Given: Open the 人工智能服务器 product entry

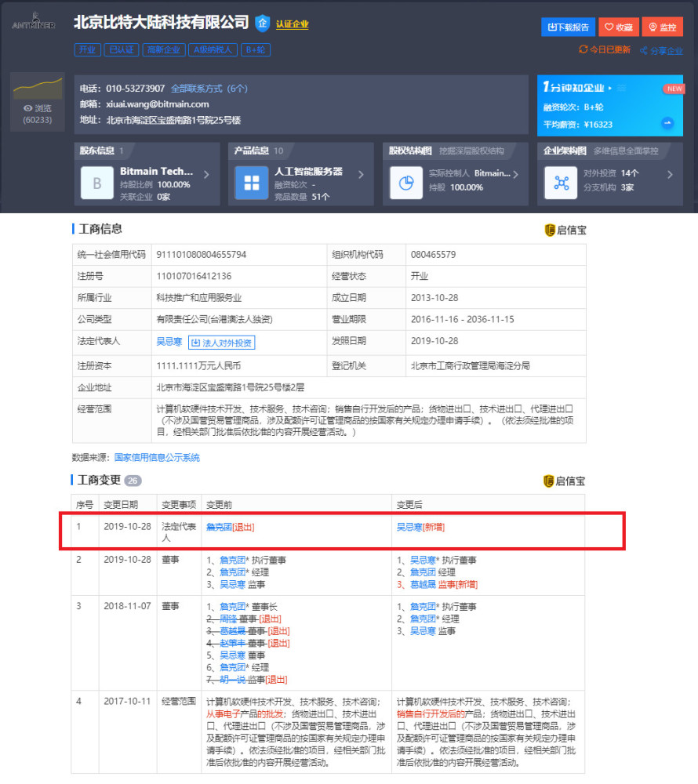Looking at the screenshot, I should pos(308,172).
